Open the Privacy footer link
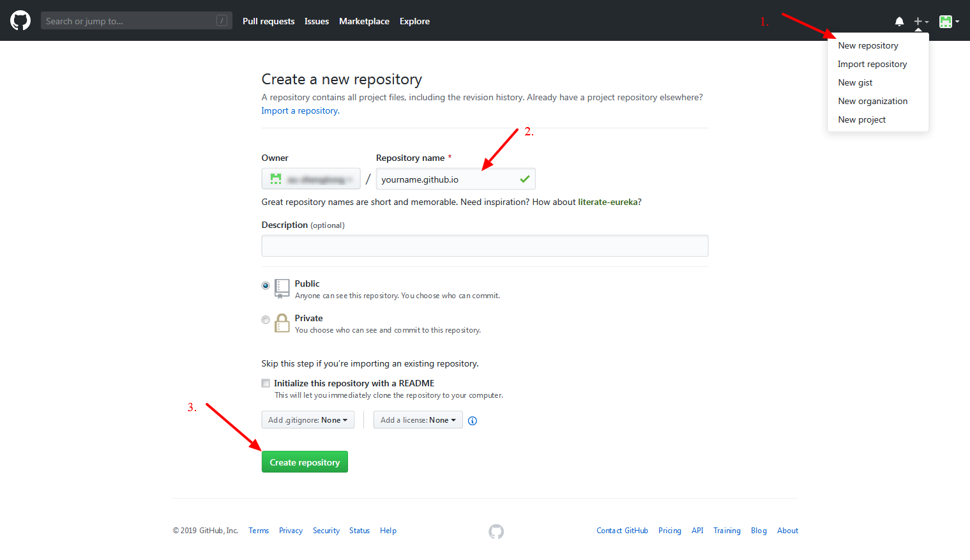 291,531
